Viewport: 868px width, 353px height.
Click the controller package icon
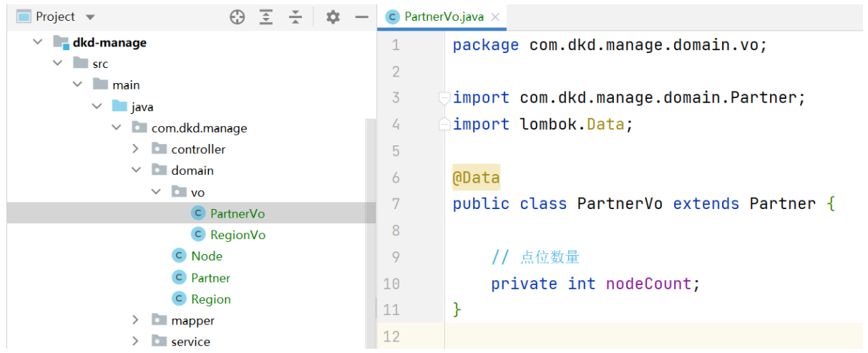pyautogui.click(x=160, y=149)
